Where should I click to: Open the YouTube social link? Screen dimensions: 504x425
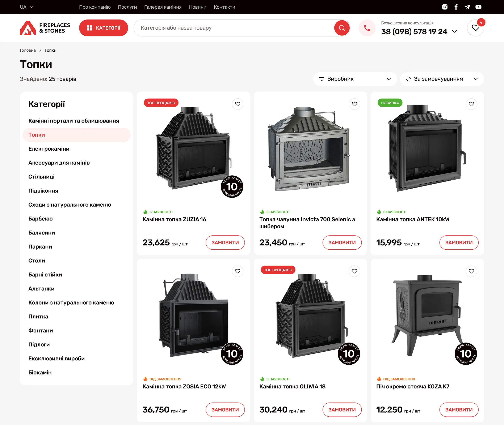click(478, 7)
